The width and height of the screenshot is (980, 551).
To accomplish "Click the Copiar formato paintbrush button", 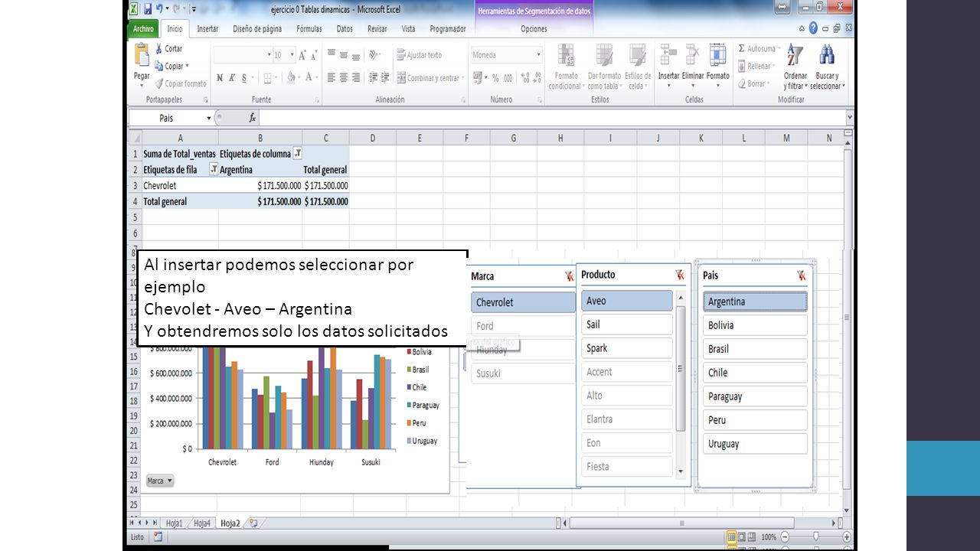I will coord(181,83).
